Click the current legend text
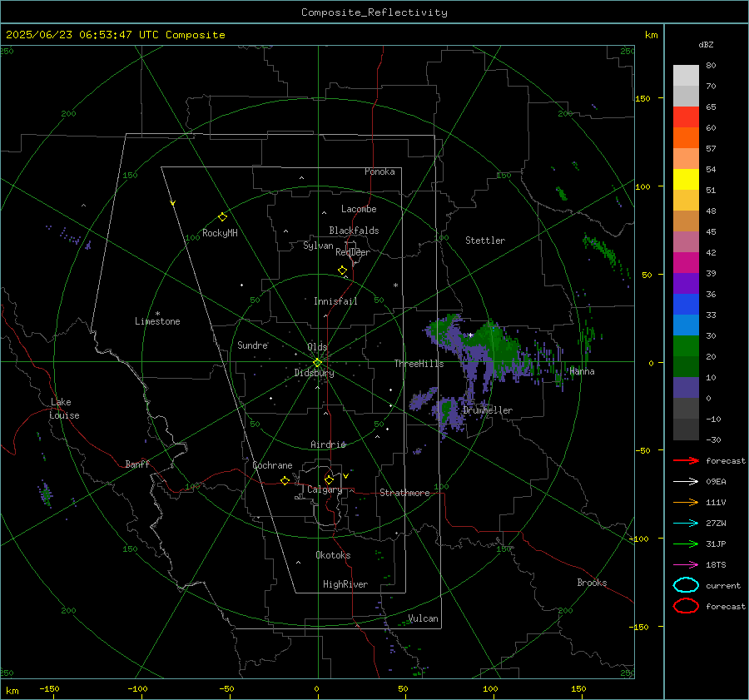 723,586
